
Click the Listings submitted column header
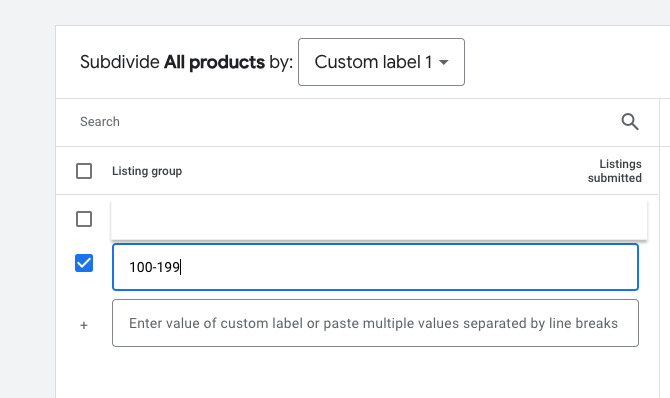[x=614, y=171]
